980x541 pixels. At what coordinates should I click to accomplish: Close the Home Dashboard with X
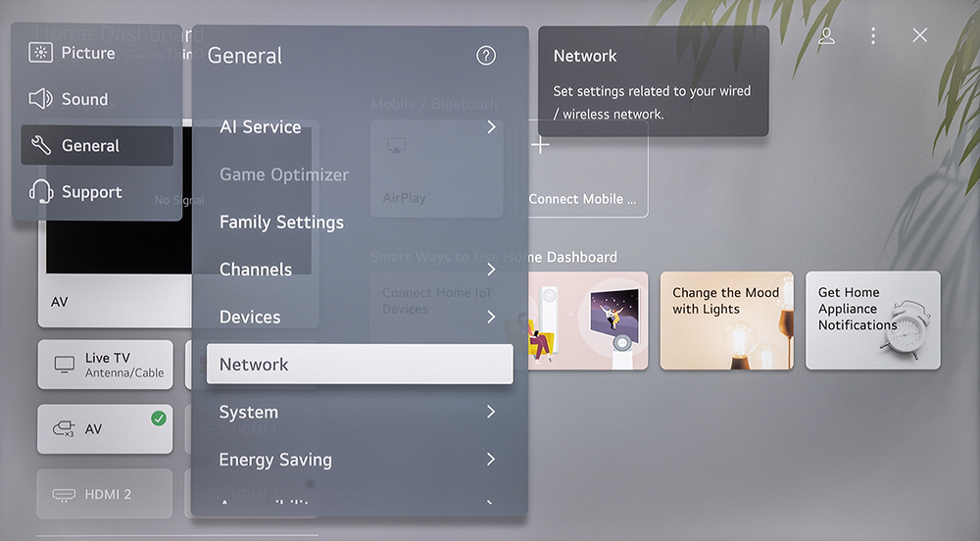coord(919,36)
